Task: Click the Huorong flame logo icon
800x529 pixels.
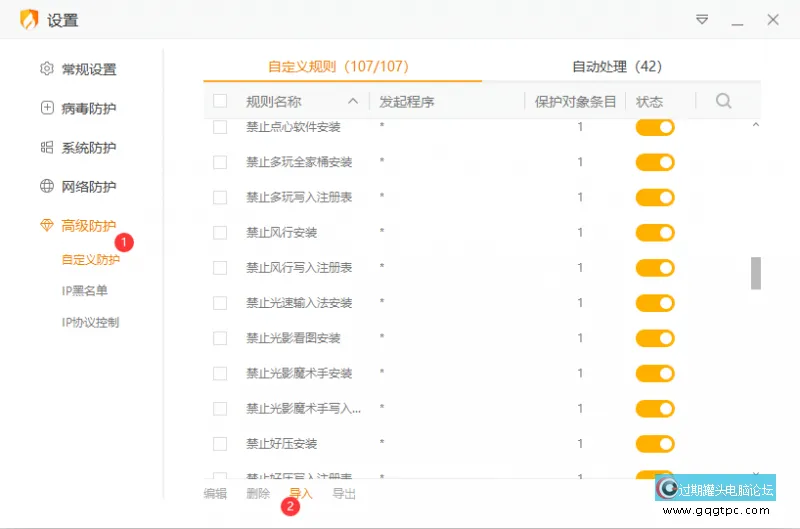Action: [29, 20]
